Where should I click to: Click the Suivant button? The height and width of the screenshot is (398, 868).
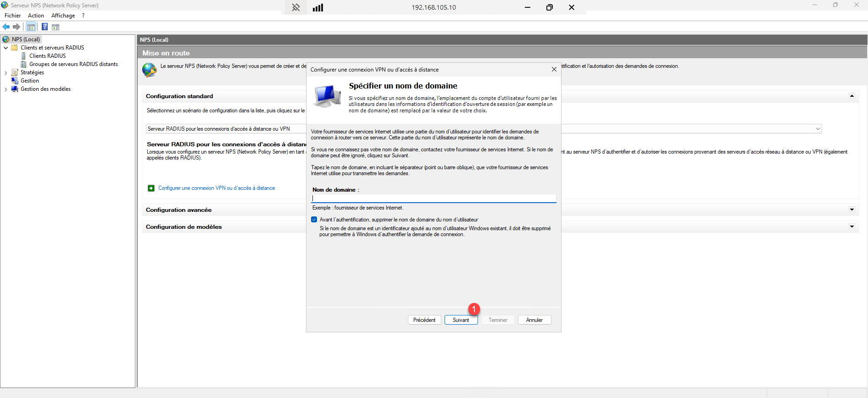tap(461, 320)
